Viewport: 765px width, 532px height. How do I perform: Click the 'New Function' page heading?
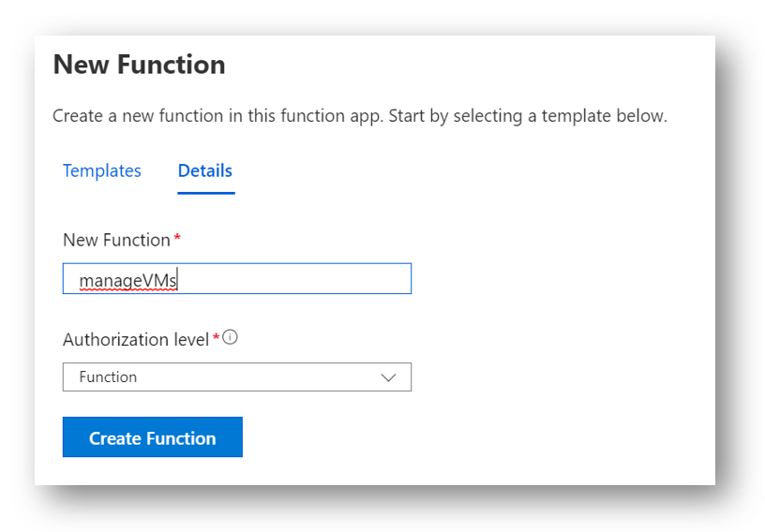pyautogui.click(x=139, y=65)
